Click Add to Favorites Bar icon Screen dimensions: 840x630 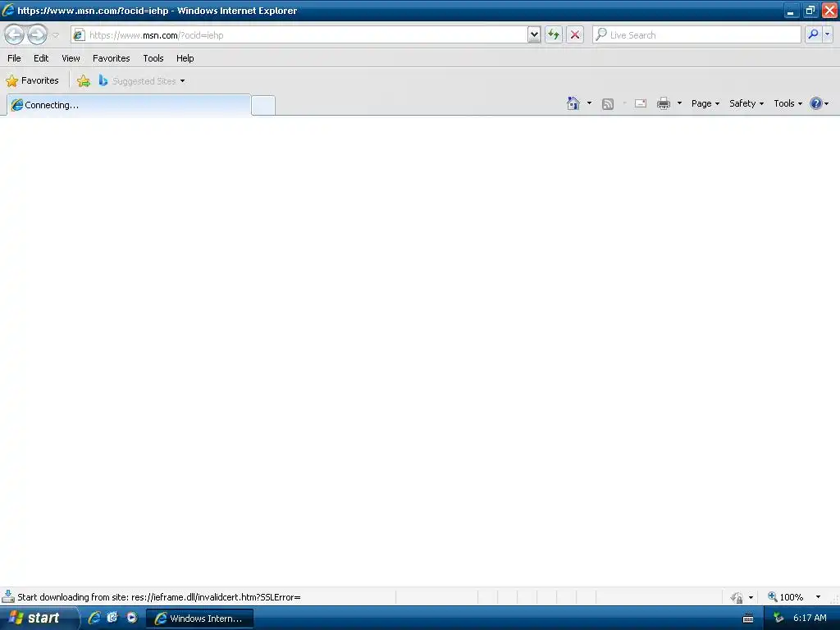(84, 81)
